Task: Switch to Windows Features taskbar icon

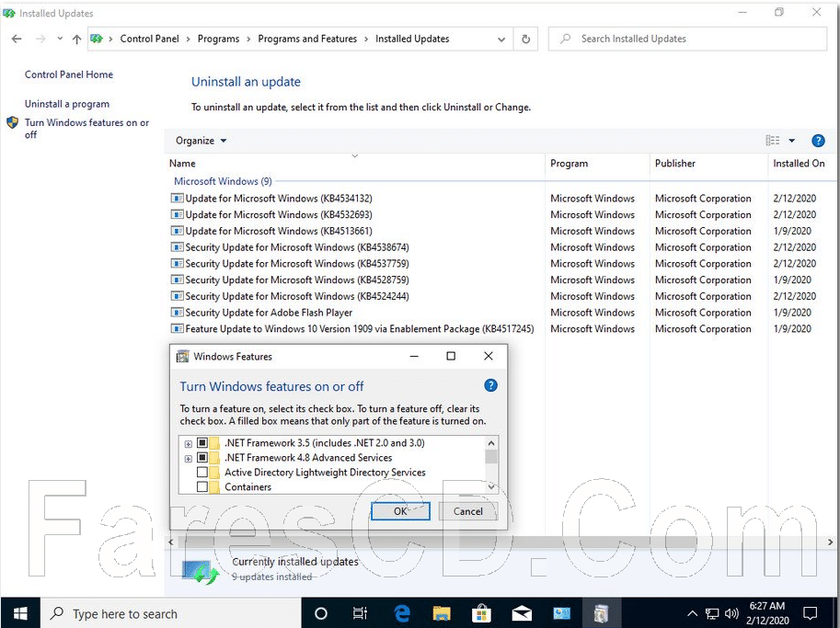Action: (x=601, y=613)
